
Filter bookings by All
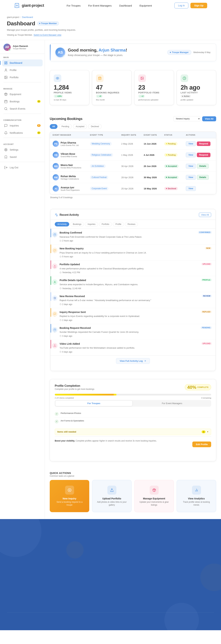(54, 126)
